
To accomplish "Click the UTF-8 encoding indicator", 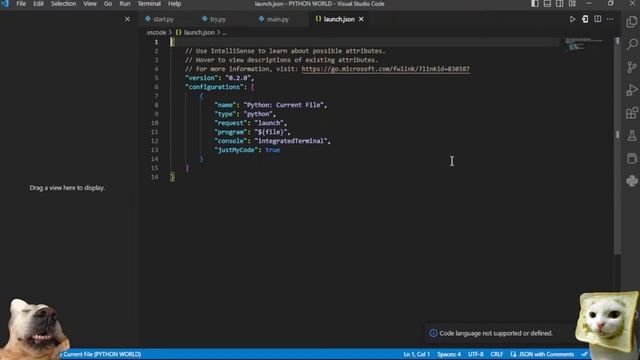I will (476, 354).
